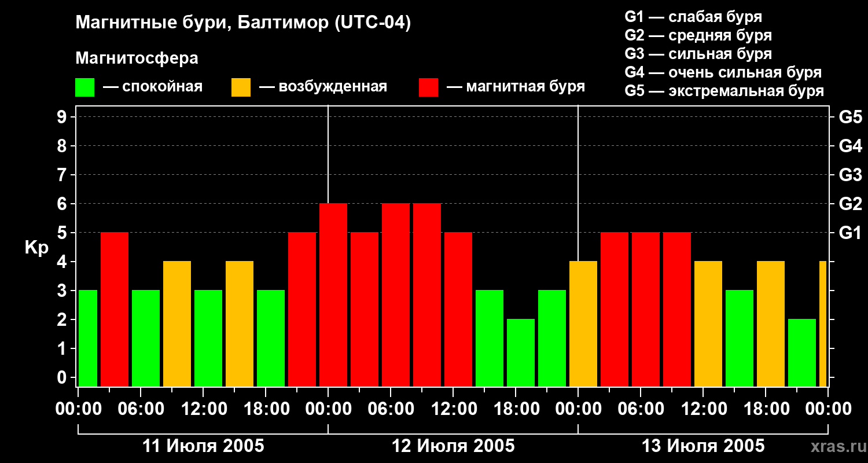
Task: Click the shortest green bar on 12 July
Action: [521, 353]
